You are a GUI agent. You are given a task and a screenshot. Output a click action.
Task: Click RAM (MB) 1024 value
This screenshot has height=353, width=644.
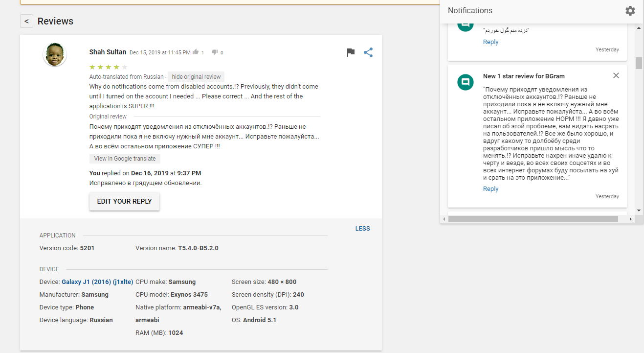coord(176,333)
